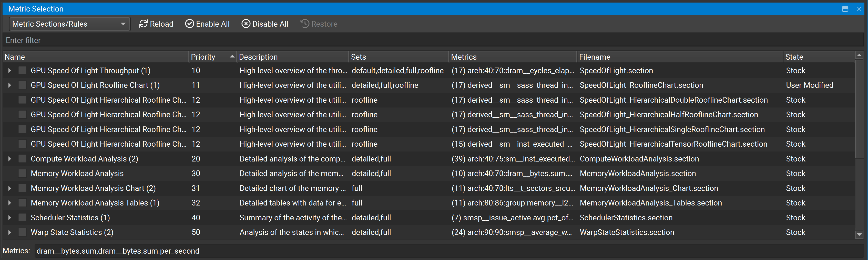This screenshot has width=868, height=260.
Task: Click Warp State Statistics (2) row name
Action: pos(72,232)
